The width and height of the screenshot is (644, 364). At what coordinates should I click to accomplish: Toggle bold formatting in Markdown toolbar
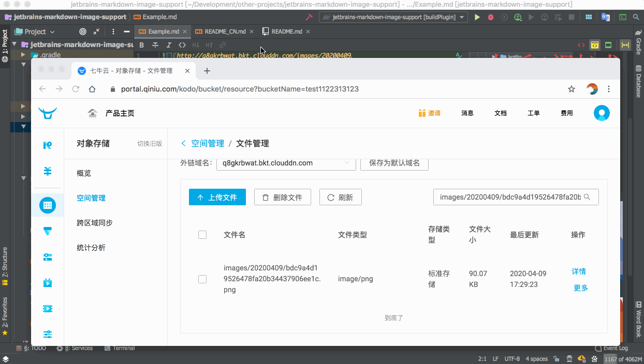[x=142, y=45]
